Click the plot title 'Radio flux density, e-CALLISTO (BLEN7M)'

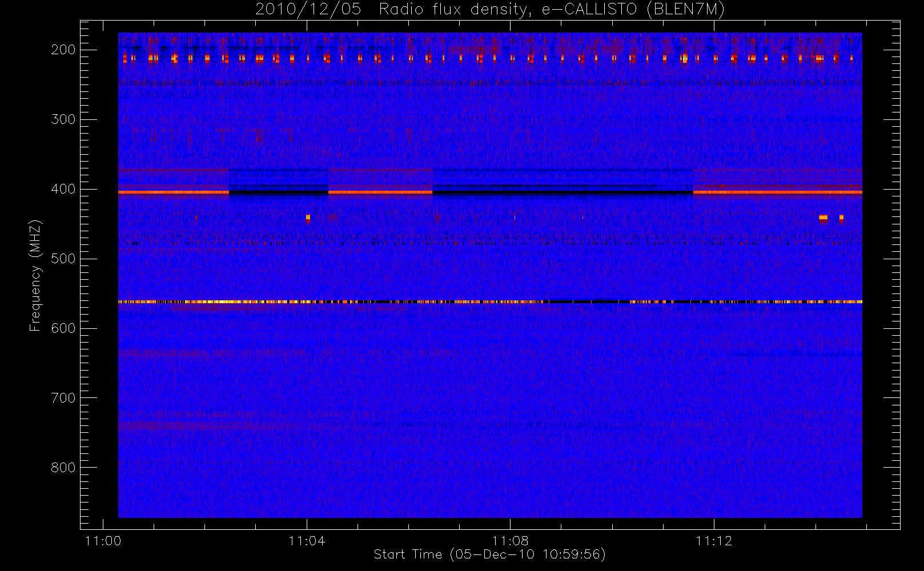[x=552, y=10]
